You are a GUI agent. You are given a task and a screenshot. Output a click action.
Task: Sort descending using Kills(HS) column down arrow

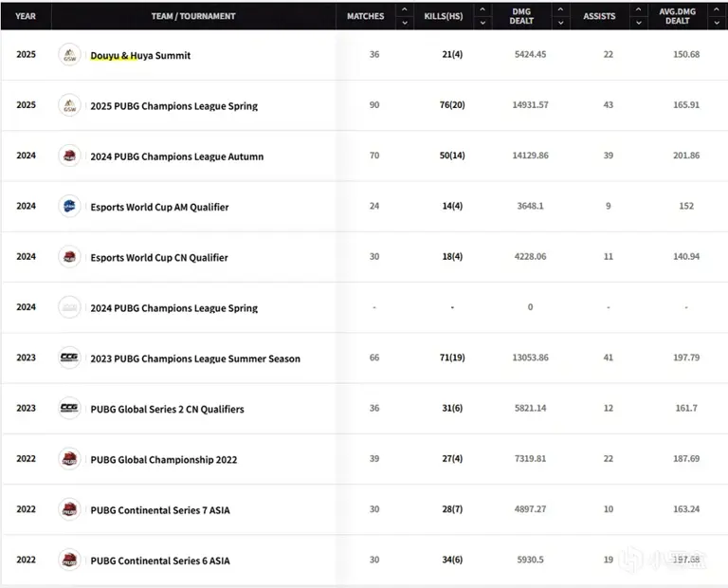483,23
